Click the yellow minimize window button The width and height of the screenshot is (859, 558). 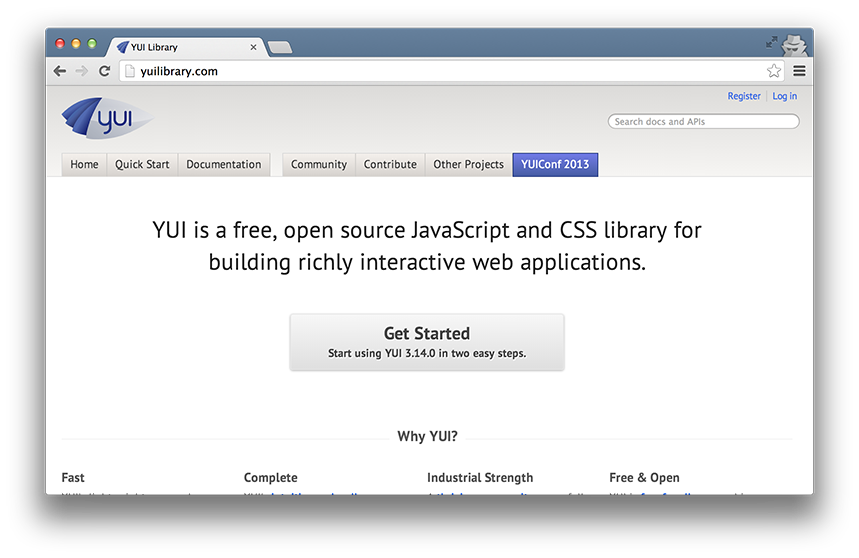click(76, 43)
